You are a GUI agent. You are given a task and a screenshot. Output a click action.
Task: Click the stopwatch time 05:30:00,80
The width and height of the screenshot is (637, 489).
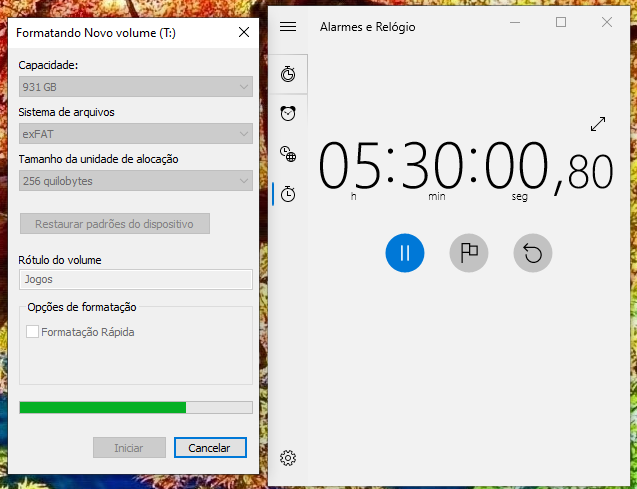[466, 167]
